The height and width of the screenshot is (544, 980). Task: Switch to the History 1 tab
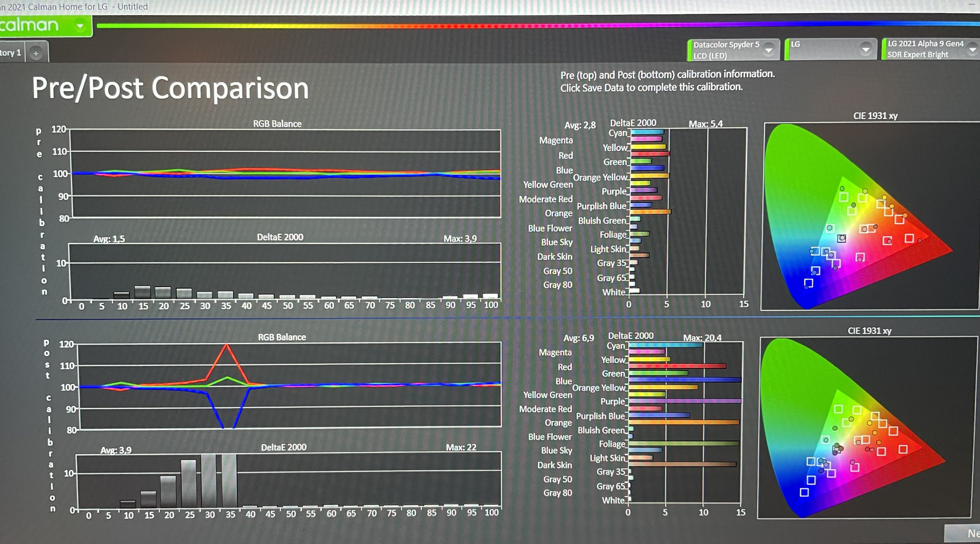[11, 53]
